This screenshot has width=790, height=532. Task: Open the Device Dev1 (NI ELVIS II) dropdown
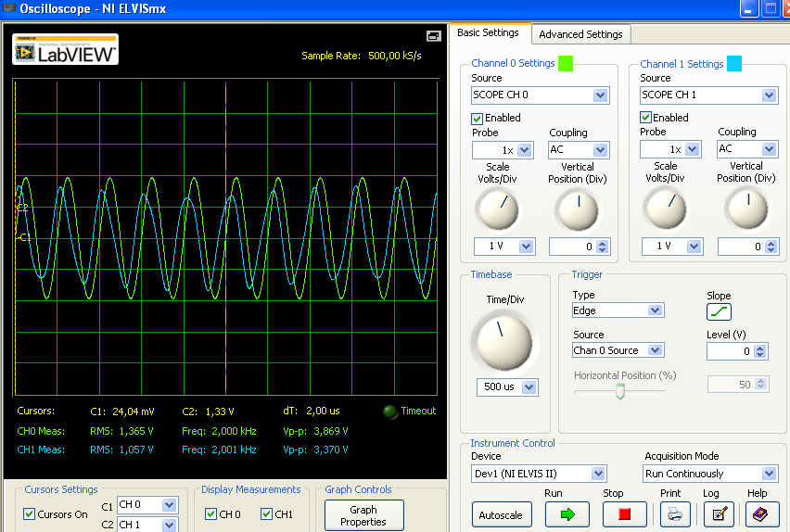(597, 474)
